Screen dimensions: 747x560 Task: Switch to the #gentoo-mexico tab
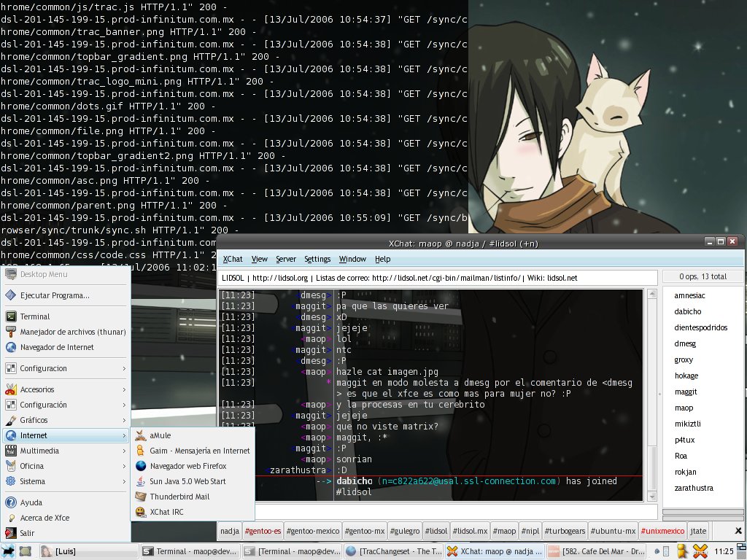click(313, 531)
